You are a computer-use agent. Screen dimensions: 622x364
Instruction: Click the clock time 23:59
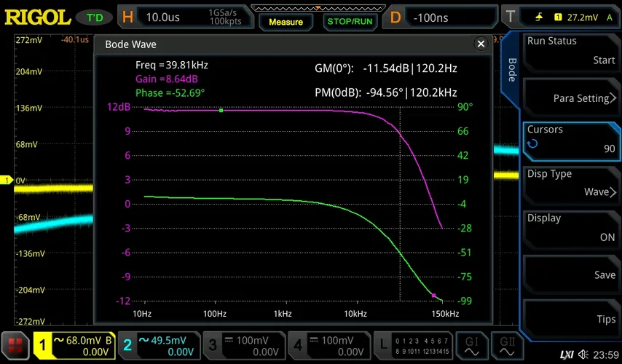[606, 355]
